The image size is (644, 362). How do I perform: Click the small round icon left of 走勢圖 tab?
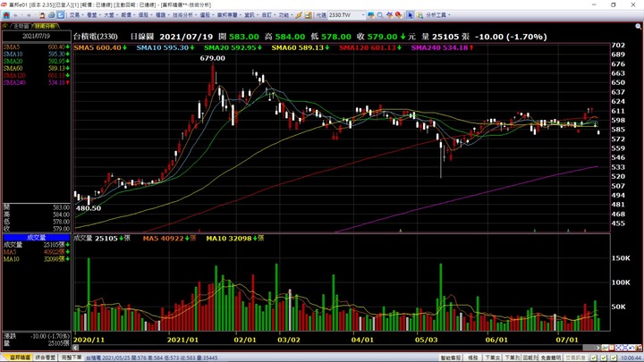pos(5,26)
